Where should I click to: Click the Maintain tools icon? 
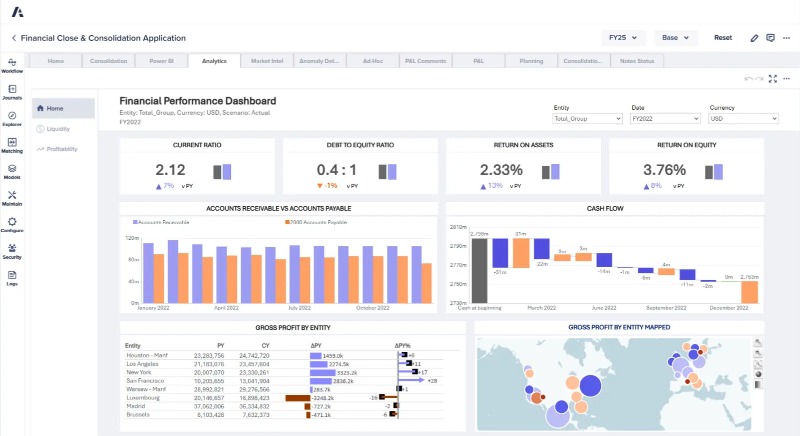point(12,196)
